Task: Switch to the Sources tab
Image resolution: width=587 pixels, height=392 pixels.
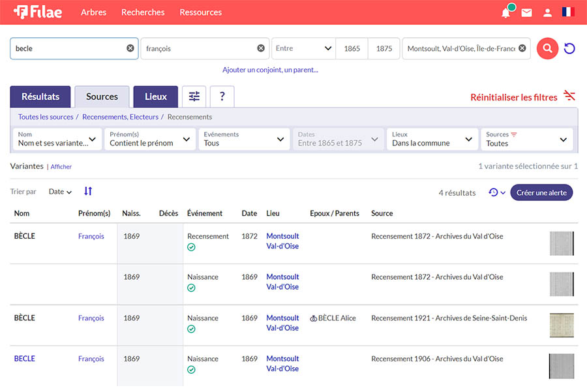Action: click(102, 97)
